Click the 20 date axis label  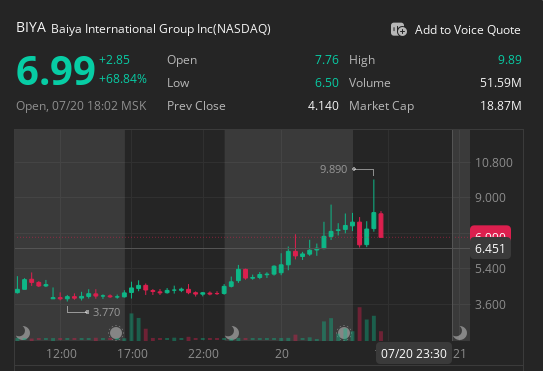click(x=282, y=354)
